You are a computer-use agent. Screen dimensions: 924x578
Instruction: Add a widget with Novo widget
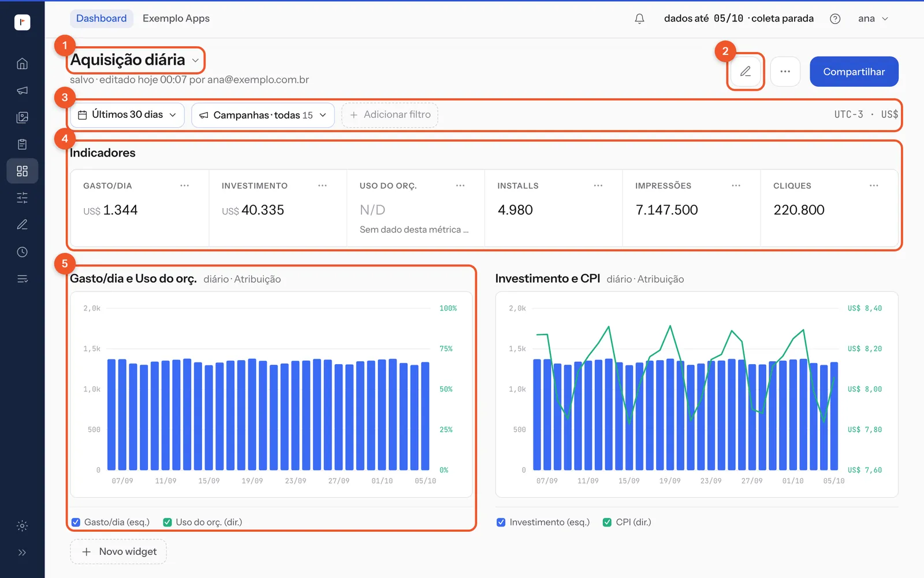pyautogui.click(x=118, y=552)
